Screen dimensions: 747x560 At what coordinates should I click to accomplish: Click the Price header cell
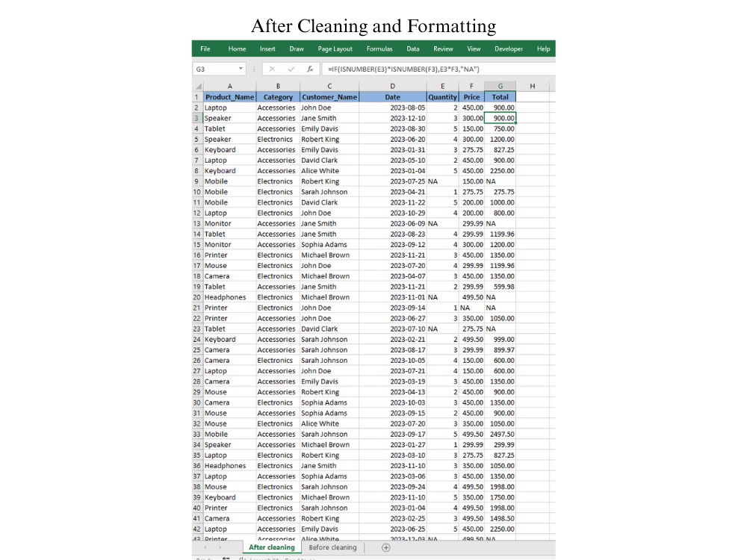click(x=471, y=96)
